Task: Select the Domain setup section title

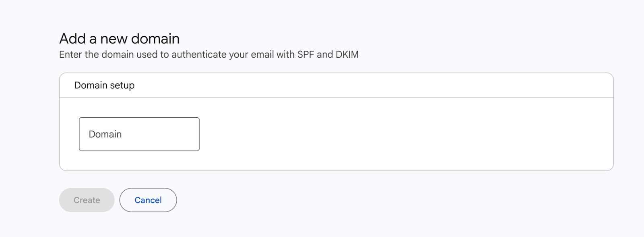Action: 104,85
